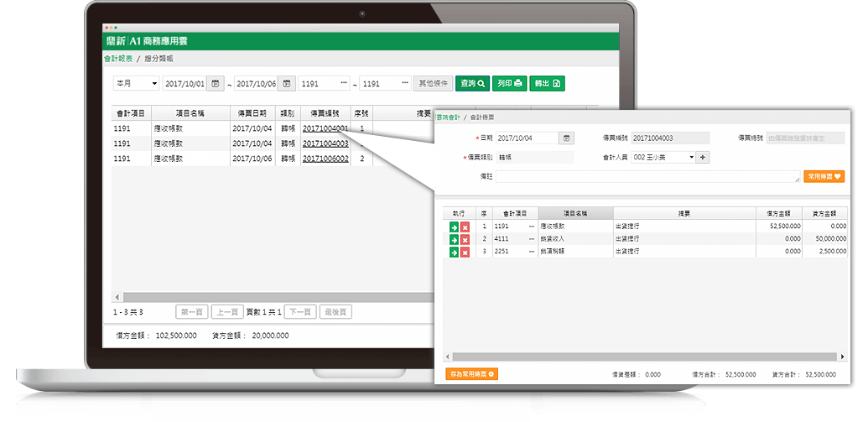Click 最後頁 pagination button
868x422 pixels.
point(335,312)
